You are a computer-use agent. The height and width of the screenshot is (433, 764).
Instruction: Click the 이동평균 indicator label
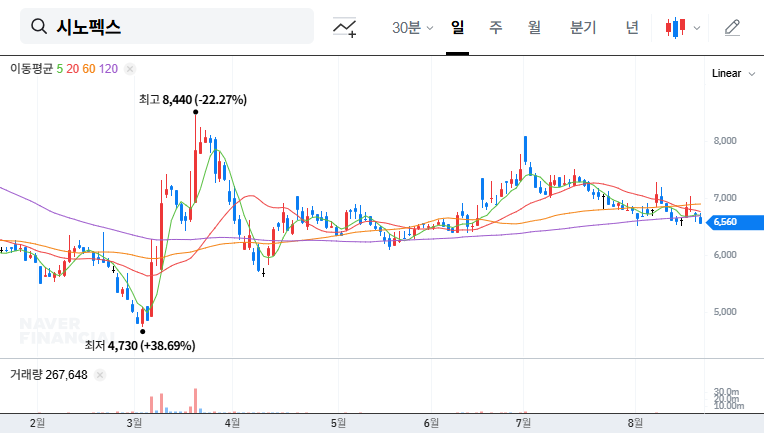coord(31,69)
